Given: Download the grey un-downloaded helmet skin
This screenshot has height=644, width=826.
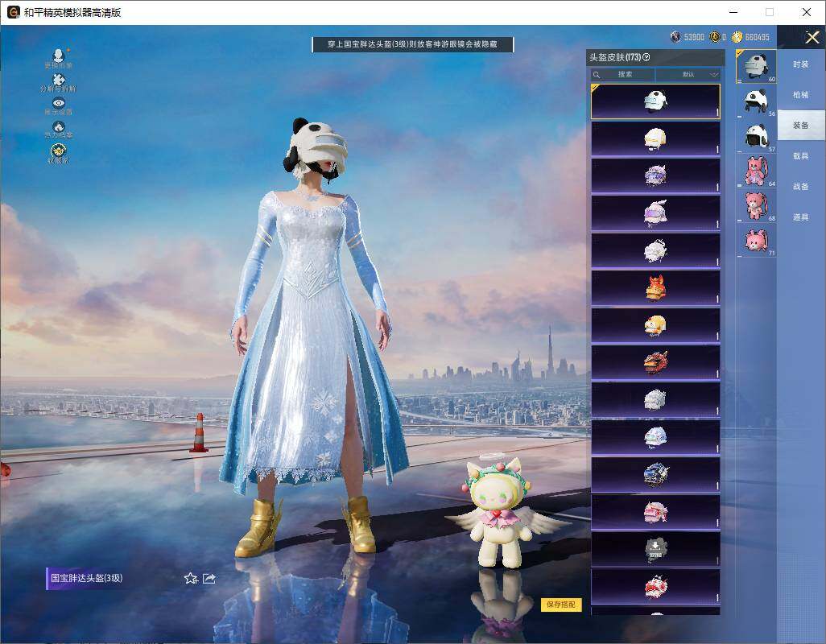Looking at the screenshot, I should [x=655, y=549].
